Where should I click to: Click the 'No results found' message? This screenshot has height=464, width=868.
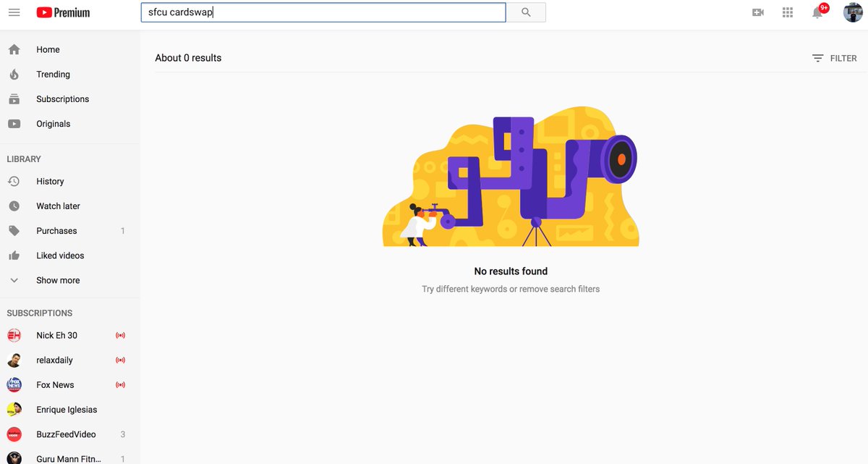[511, 271]
